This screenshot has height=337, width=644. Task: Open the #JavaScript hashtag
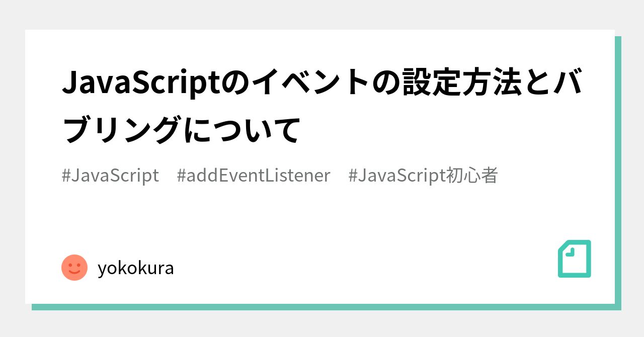(x=110, y=176)
